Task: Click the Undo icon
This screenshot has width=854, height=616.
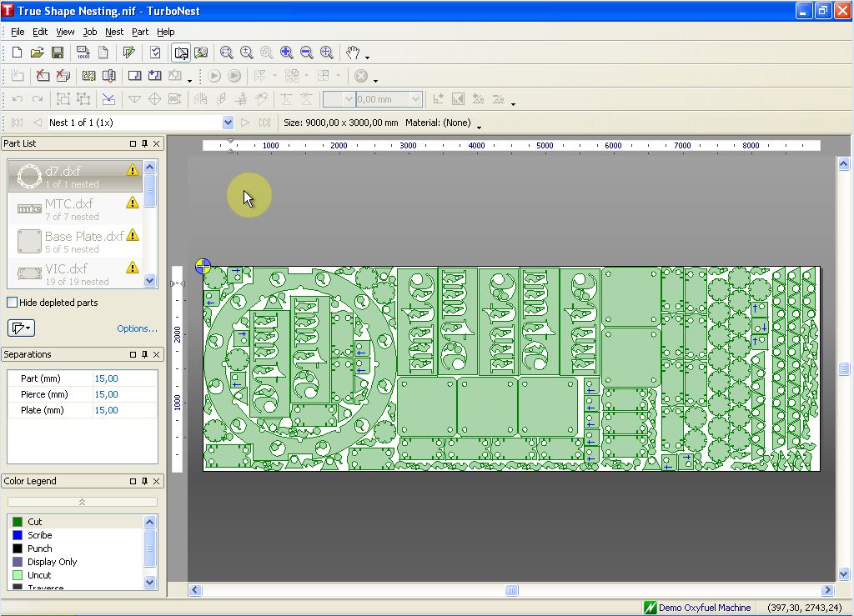Action: click(17, 98)
